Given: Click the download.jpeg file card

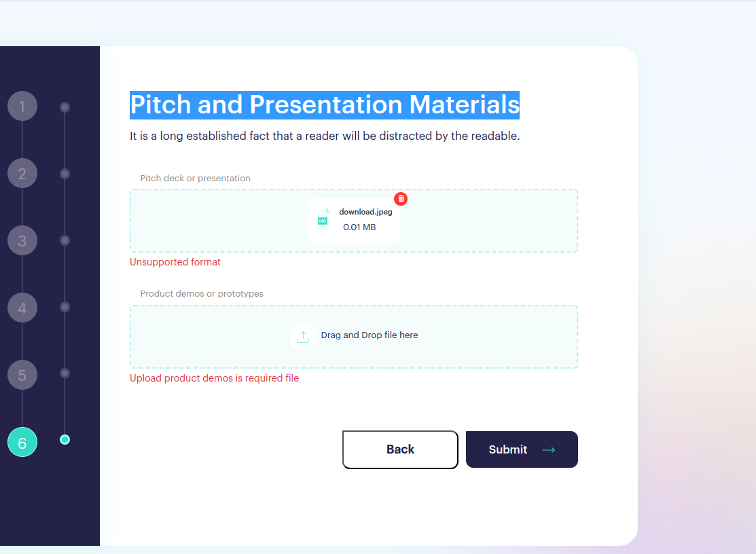Looking at the screenshot, I should (354, 220).
